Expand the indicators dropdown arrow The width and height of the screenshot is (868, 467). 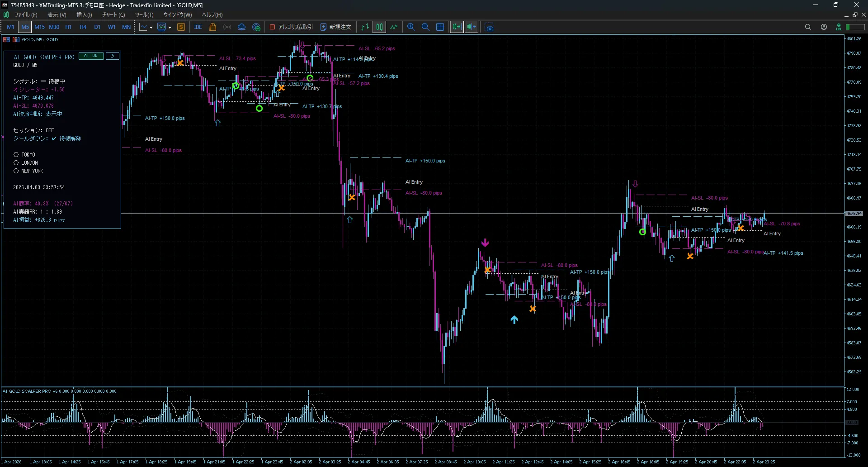170,28
